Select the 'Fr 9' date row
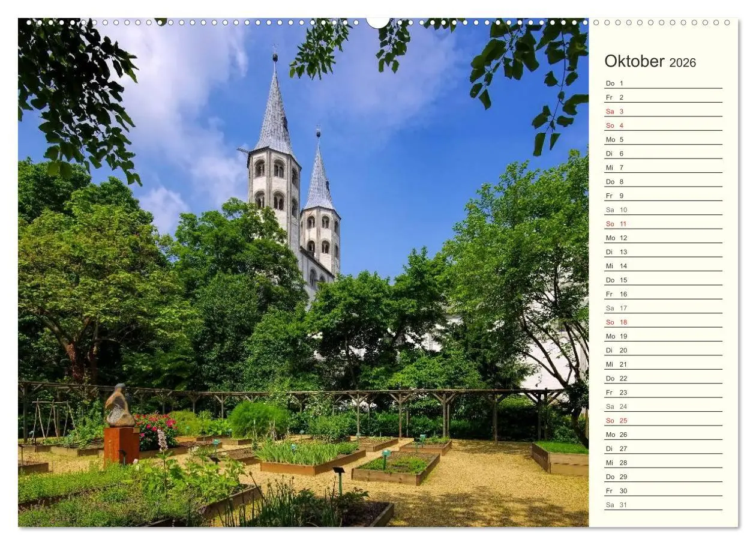This screenshot has height=545, width=756. (x=663, y=196)
